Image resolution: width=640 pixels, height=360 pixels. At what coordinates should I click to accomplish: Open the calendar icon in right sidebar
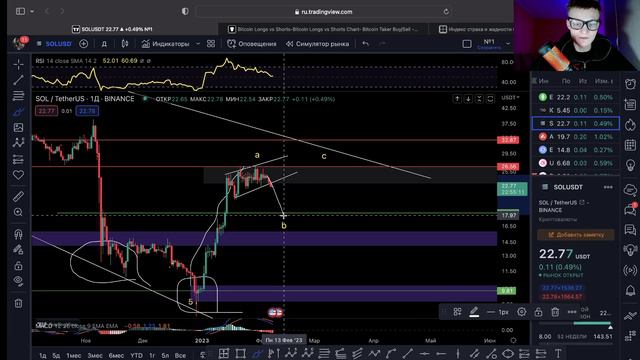(x=630, y=144)
